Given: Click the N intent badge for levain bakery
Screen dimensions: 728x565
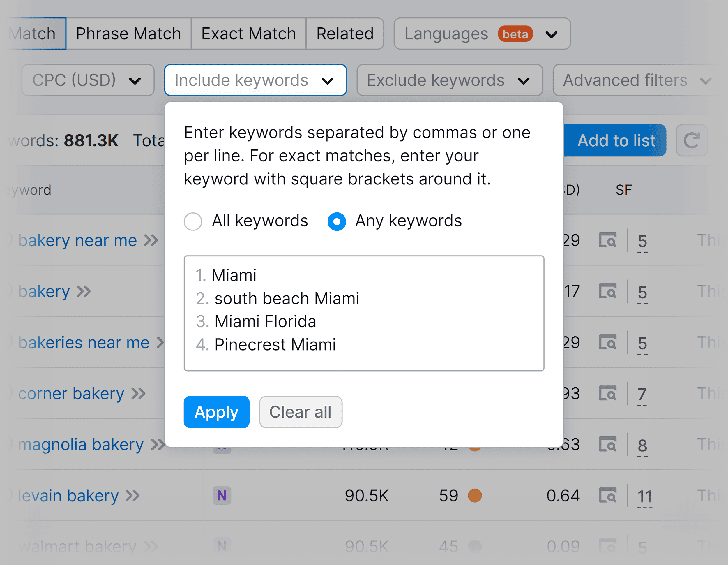Looking at the screenshot, I should (222, 496).
